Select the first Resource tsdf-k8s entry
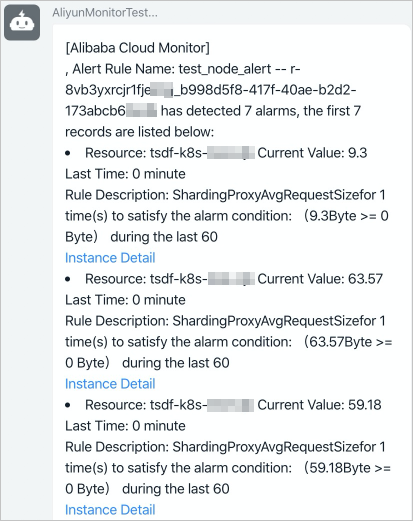 (170, 153)
